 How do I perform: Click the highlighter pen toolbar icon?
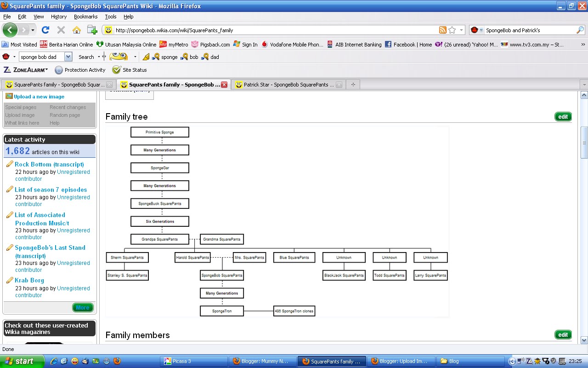coord(146,57)
